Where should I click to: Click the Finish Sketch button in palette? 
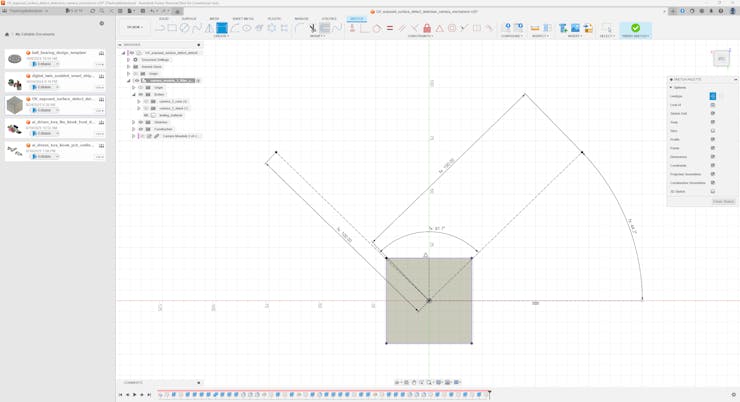(x=724, y=201)
